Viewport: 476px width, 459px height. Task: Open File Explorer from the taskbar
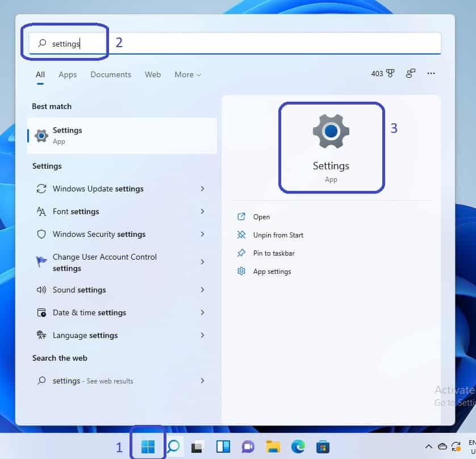click(273, 447)
